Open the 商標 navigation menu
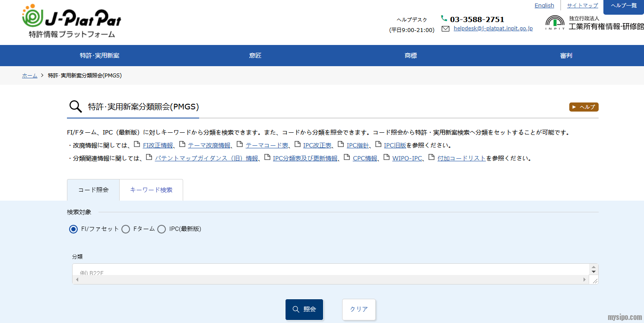This screenshot has width=644, height=323. (411, 56)
